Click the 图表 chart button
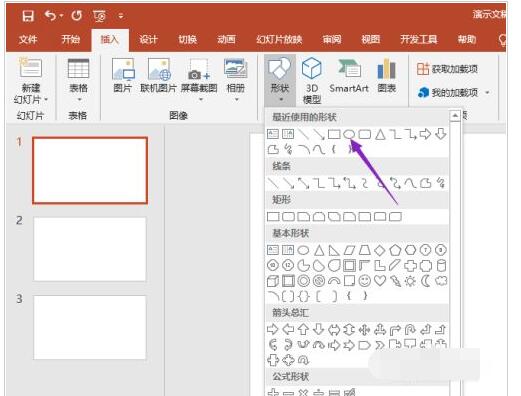The height and width of the screenshot is (396, 521). pos(386,76)
